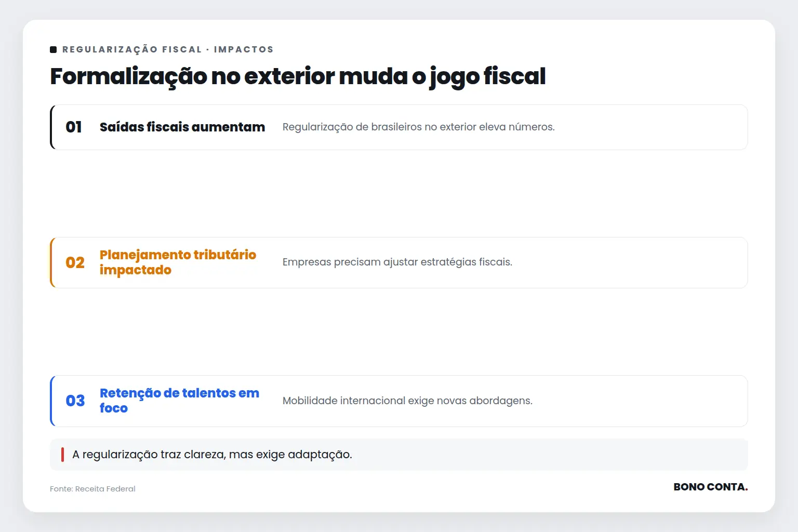The height and width of the screenshot is (532, 798).
Task: Click the "REGULARIZAÇÃO FISCAL · IMPACTOS" label
Action: click(168, 49)
